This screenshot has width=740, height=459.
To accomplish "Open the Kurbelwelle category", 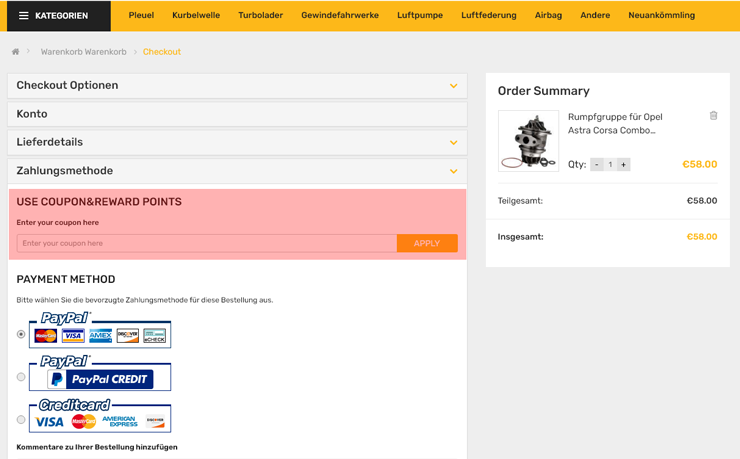I will click(x=196, y=15).
